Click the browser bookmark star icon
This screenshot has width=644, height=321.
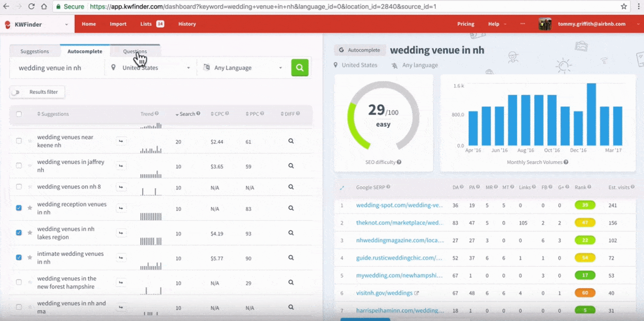pyautogui.click(x=624, y=6)
